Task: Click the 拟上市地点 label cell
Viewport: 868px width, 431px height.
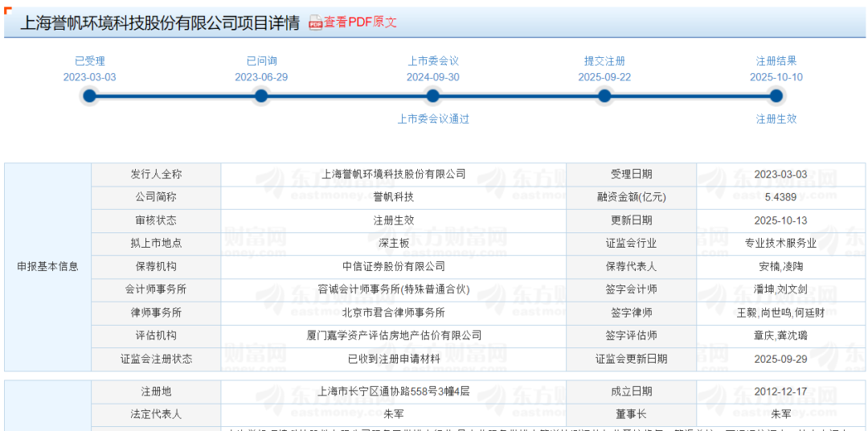Action: 156,244
